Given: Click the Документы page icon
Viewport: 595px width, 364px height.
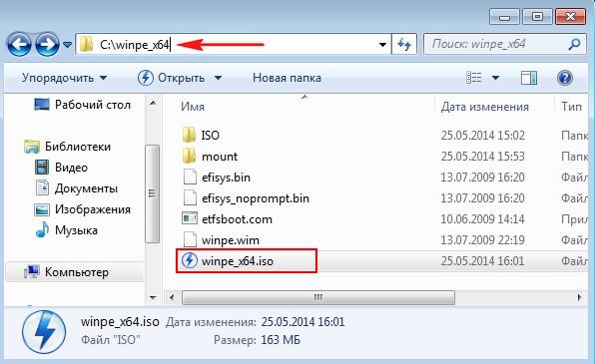Looking at the screenshot, I should click(x=42, y=188).
